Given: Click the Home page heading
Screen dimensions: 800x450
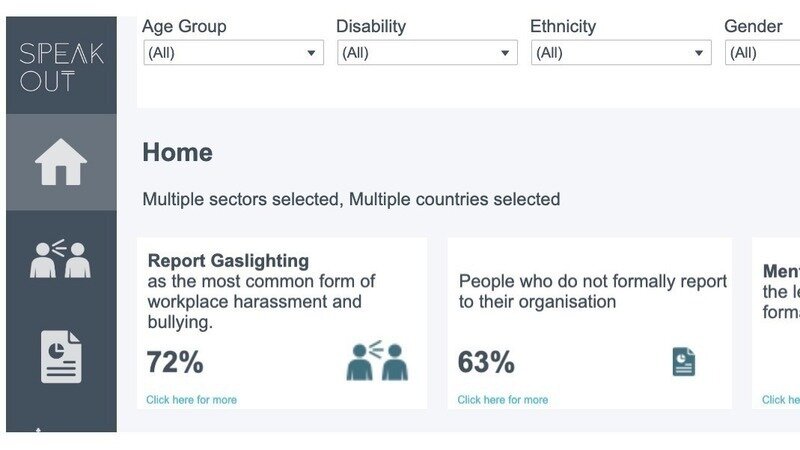Looking at the screenshot, I should tap(178, 152).
